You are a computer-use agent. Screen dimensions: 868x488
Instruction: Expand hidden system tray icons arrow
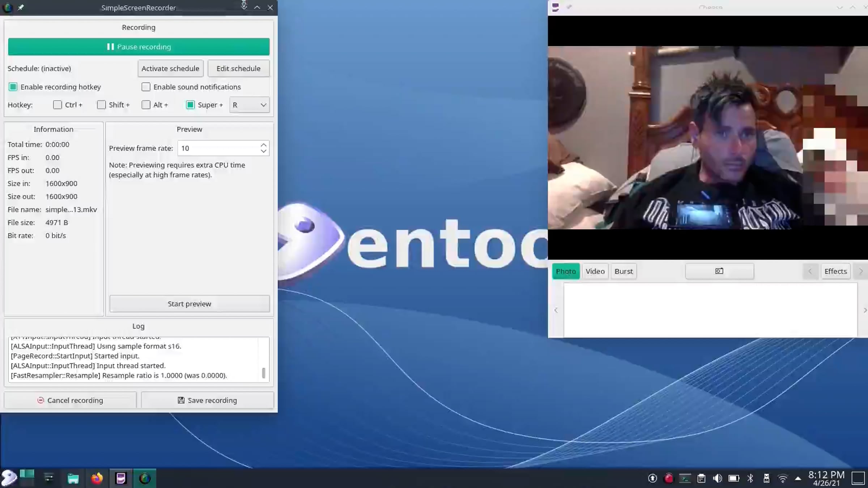pyautogui.click(x=798, y=478)
